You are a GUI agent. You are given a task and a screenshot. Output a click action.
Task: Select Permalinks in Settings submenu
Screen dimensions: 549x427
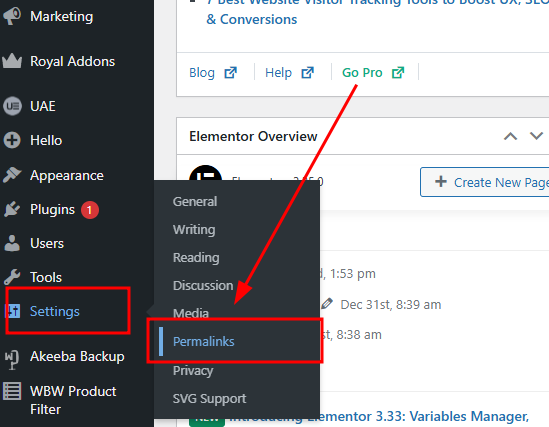point(203,341)
